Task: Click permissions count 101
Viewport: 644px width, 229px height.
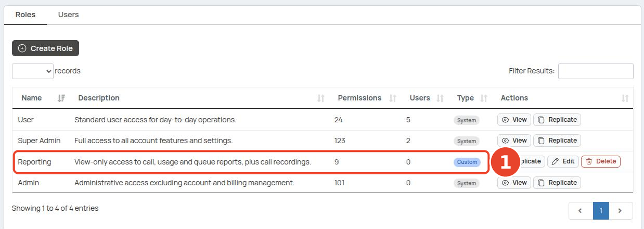Action: pyautogui.click(x=340, y=183)
